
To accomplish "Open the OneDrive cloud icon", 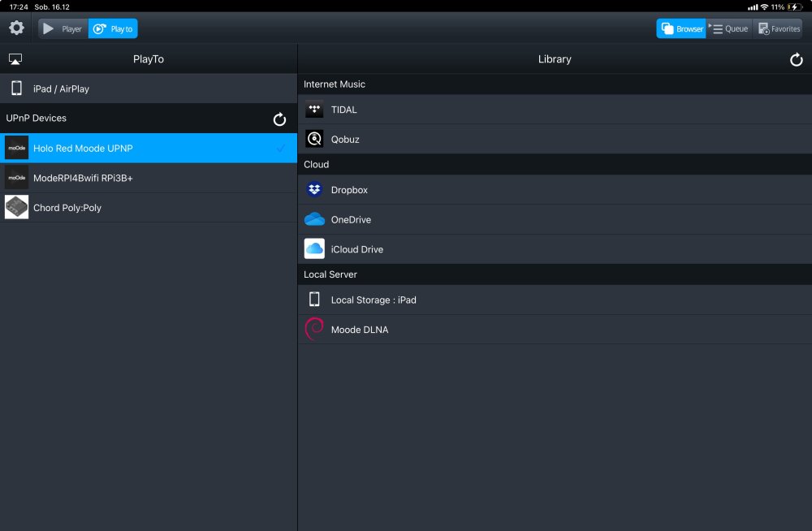I will pos(314,219).
